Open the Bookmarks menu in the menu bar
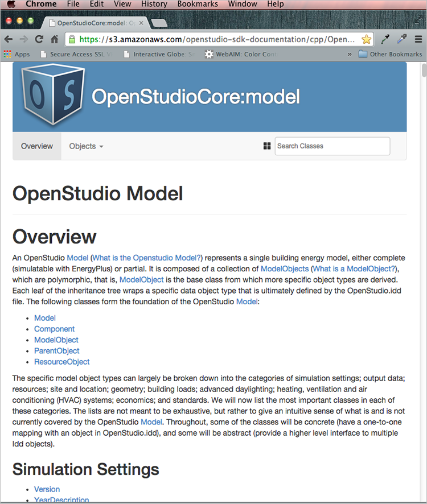The width and height of the screenshot is (427, 504). (x=197, y=4)
